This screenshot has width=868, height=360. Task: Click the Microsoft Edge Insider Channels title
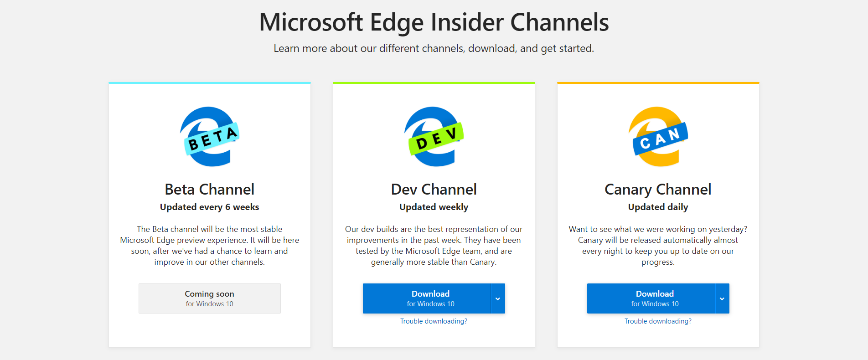434,22
